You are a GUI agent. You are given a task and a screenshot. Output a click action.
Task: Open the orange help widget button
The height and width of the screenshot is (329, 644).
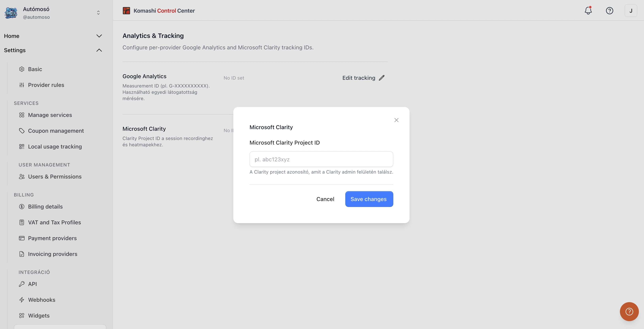point(629,311)
